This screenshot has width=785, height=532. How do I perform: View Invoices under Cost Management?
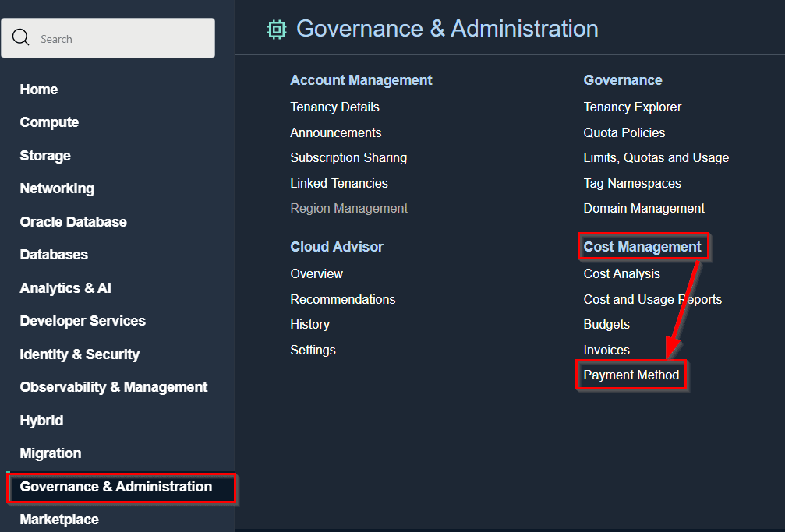pyautogui.click(x=606, y=351)
